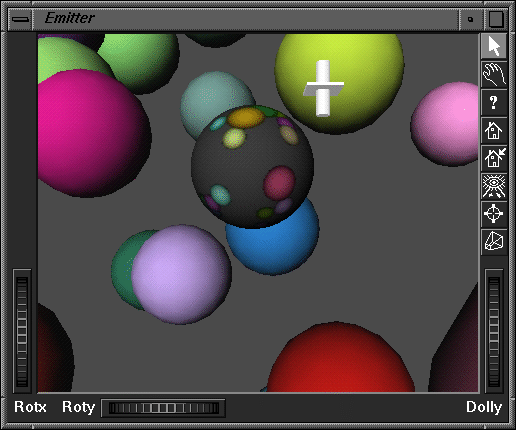The width and height of the screenshot is (516, 430).
Task: Activate the seek crosshair tool
Action: (494, 214)
